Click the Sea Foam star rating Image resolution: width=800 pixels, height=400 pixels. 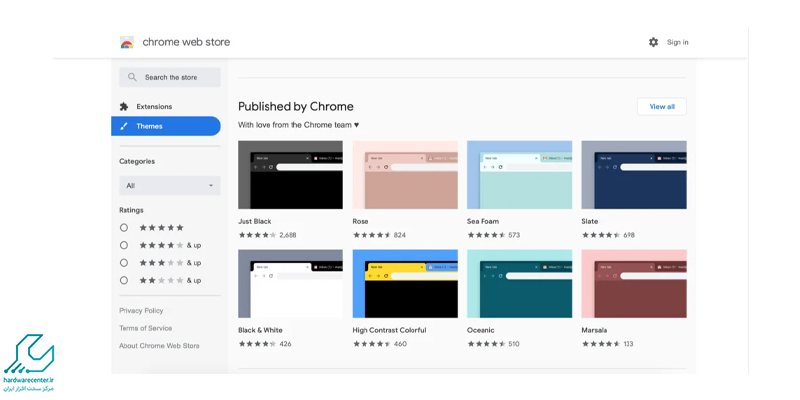pos(486,235)
